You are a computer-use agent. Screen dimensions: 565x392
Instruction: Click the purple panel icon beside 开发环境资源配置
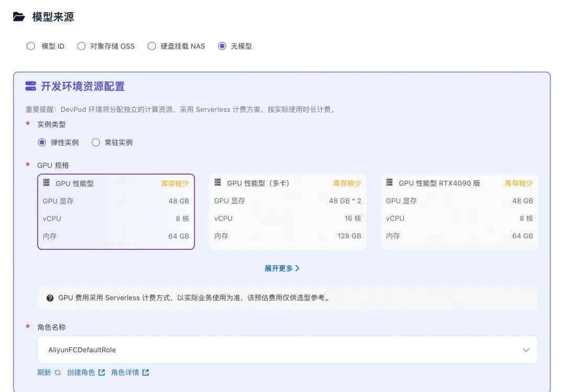pos(31,86)
